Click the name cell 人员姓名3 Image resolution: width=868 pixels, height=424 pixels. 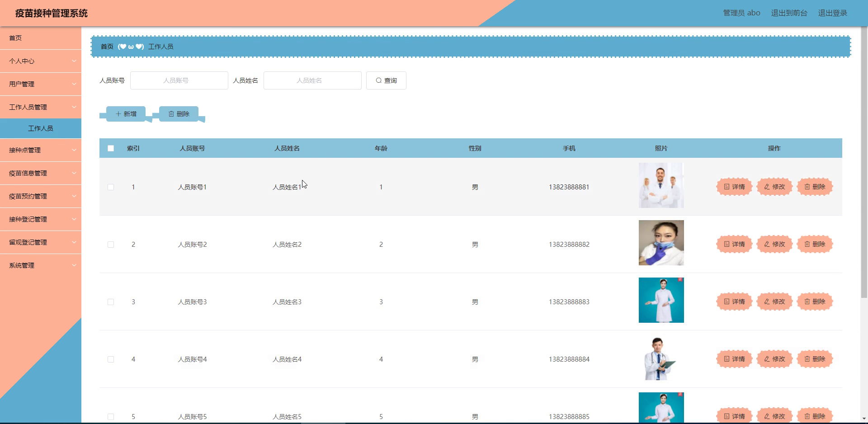pyautogui.click(x=287, y=302)
